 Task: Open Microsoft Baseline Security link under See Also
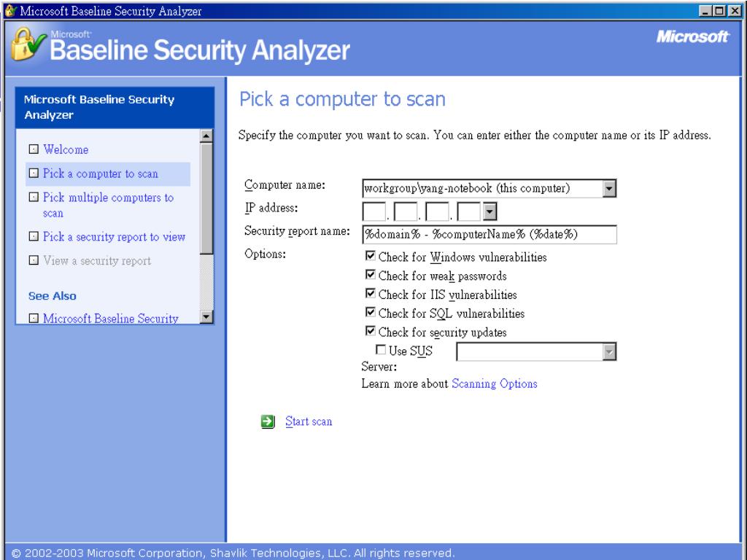(x=111, y=318)
